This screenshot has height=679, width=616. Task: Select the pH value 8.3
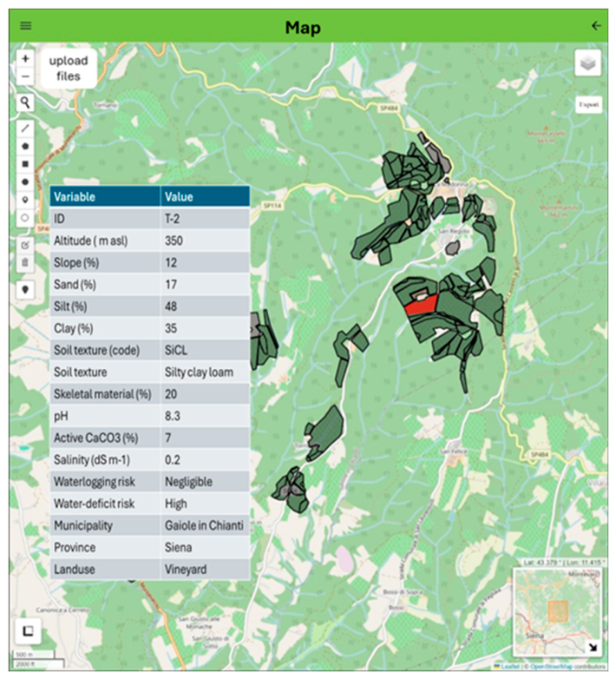tap(172, 416)
